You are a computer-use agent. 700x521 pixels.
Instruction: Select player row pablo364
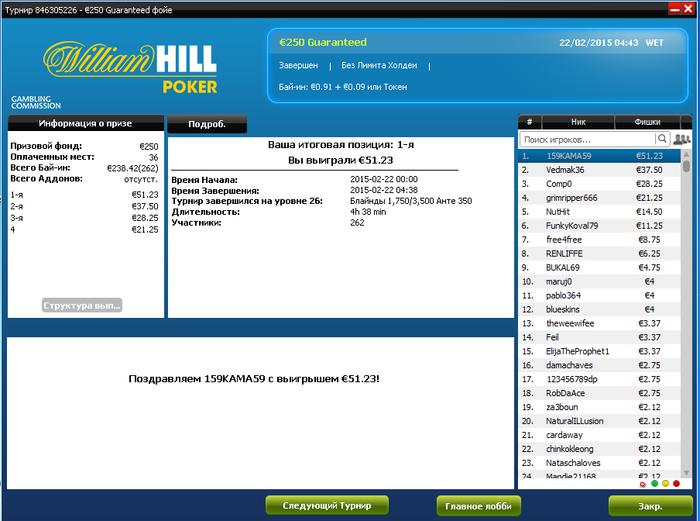600,295
